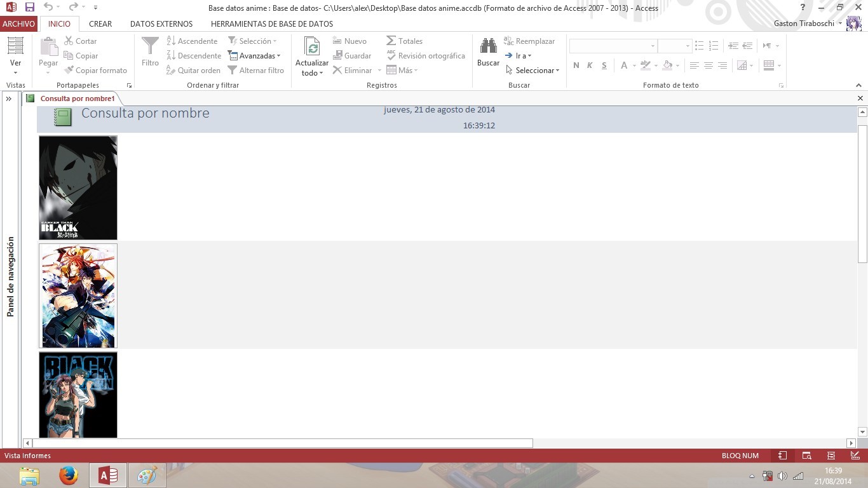Viewport: 868px width, 488px height.
Task: Click the horizontal scrollbar of the report
Action: click(282, 443)
